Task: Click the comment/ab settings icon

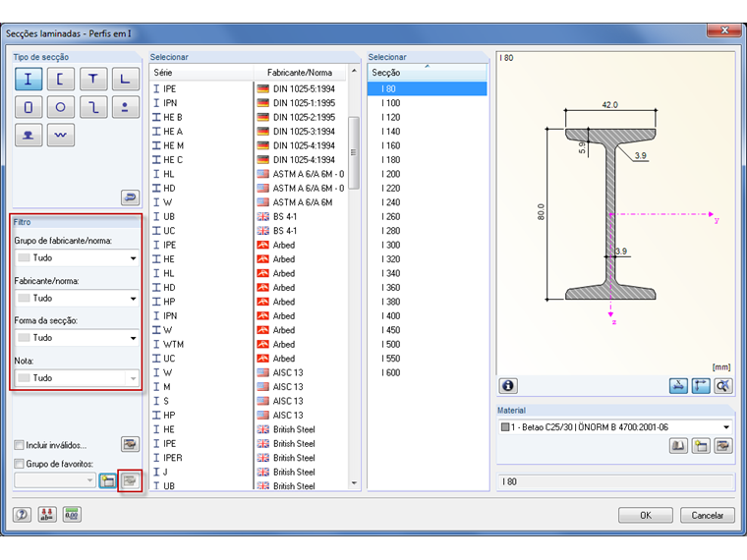Action: point(47,514)
